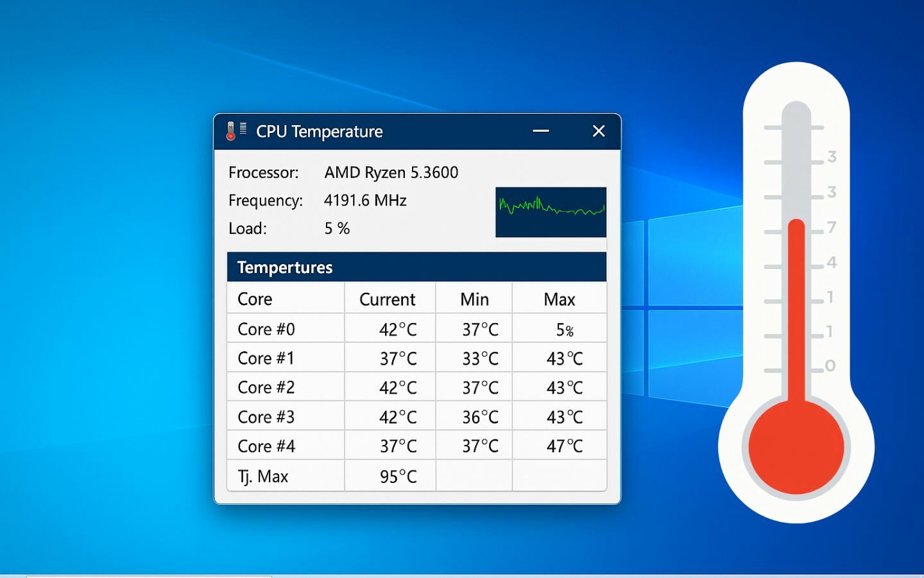Click the thermometer app icon in title bar

coord(236,130)
